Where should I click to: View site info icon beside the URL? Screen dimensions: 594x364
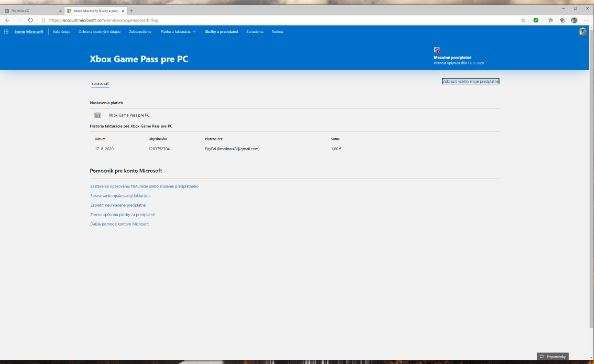(x=43, y=20)
